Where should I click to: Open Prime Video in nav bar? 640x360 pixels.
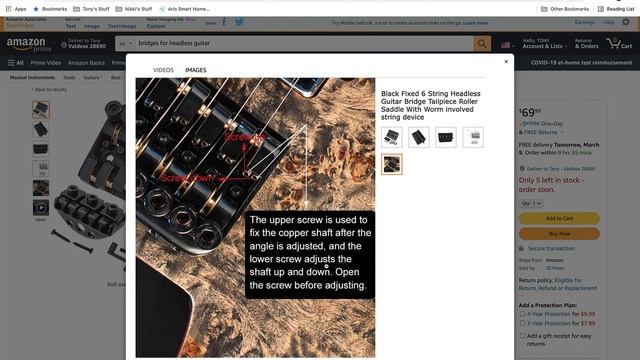click(x=46, y=63)
